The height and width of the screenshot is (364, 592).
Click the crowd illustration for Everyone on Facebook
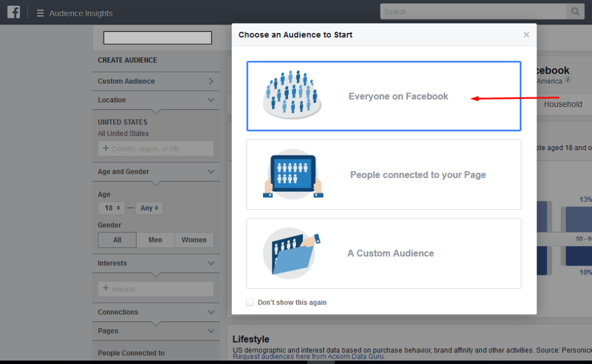(x=292, y=95)
